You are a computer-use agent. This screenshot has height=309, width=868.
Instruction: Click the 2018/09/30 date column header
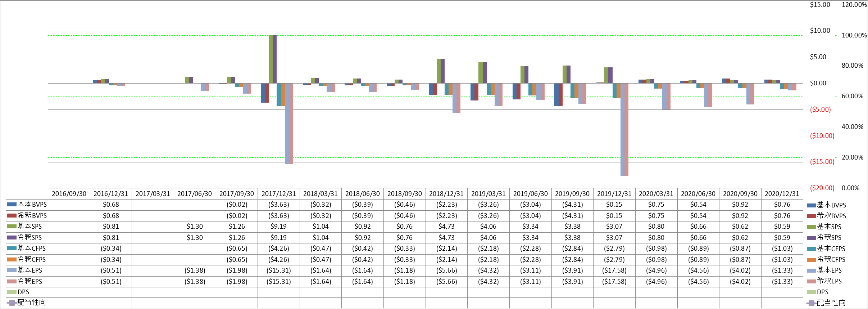[405, 194]
